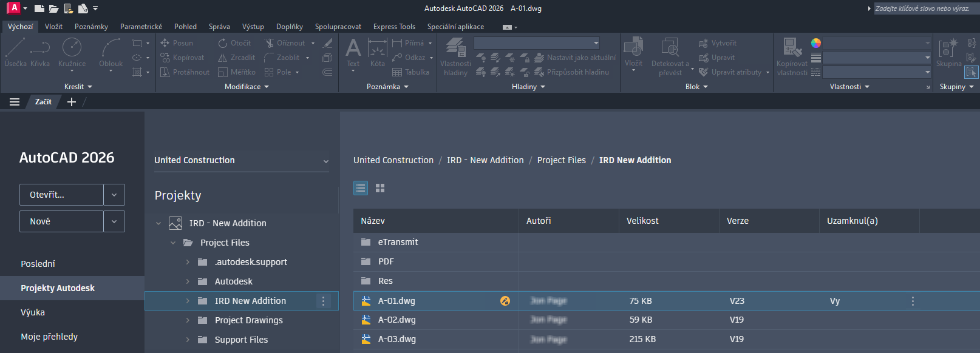The height and width of the screenshot is (353, 980).
Task: Click the Posun move tool
Action: (177, 43)
